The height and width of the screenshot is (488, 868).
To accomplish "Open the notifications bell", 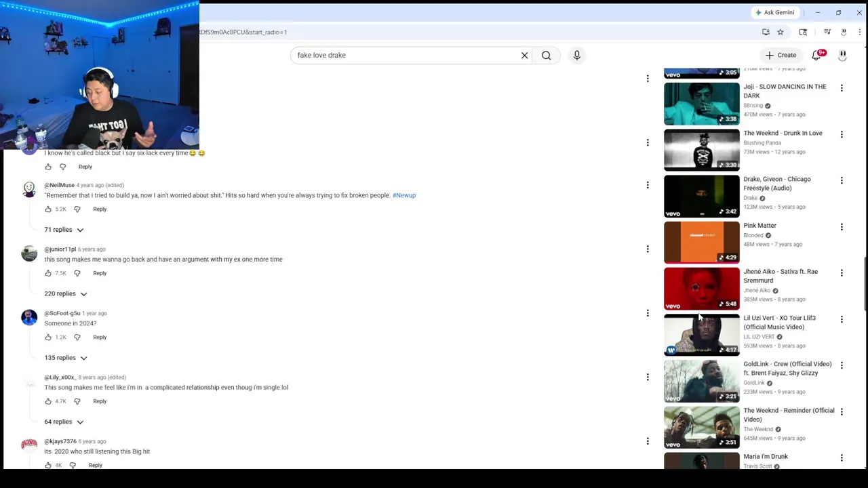I will tap(816, 56).
